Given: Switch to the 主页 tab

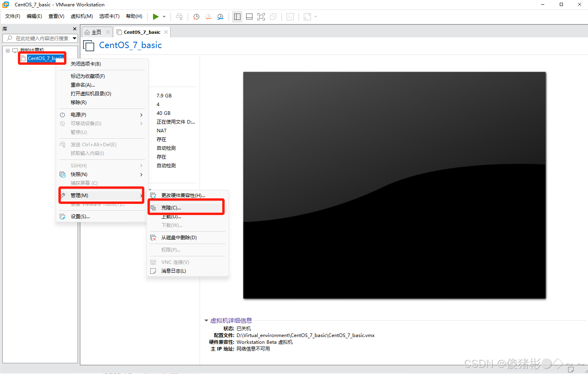Looking at the screenshot, I should click(97, 32).
